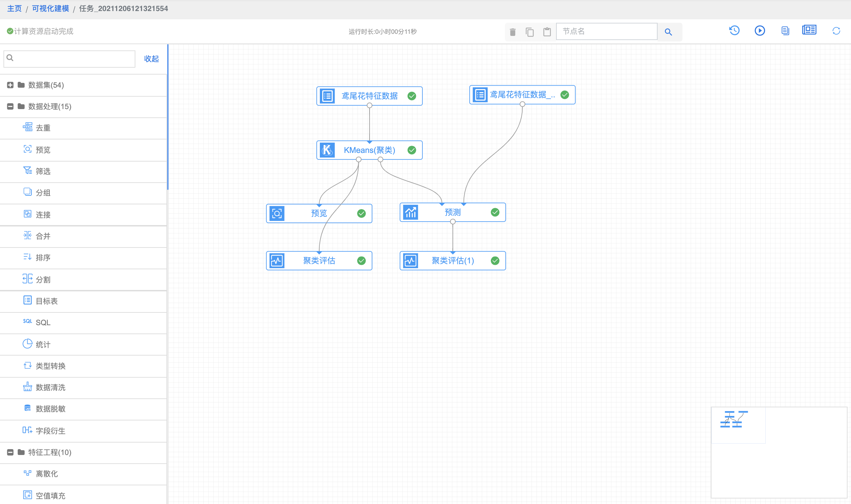Select the SQL component

click(x=83, y=322)
